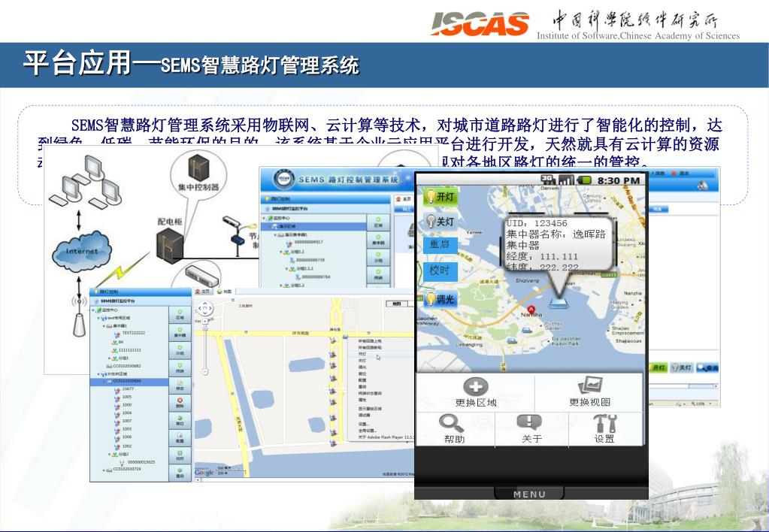
Task: Click the 分组 button in the lower tree toolbar
Action: [x=180, y=349]
